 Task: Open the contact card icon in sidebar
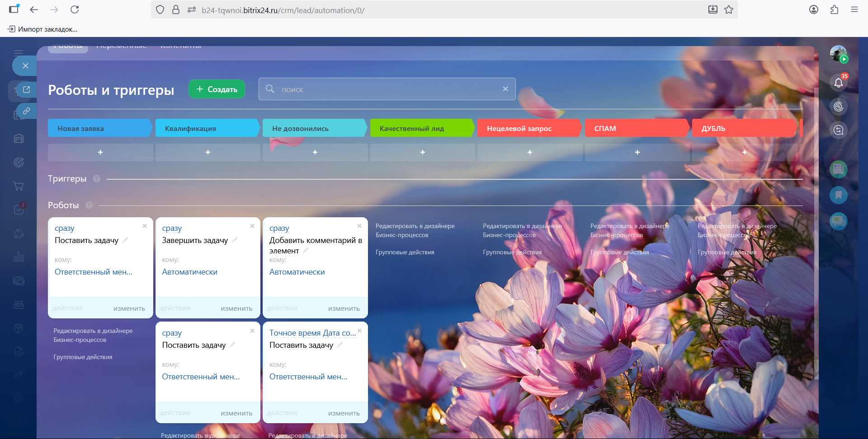tap(19, 281)
